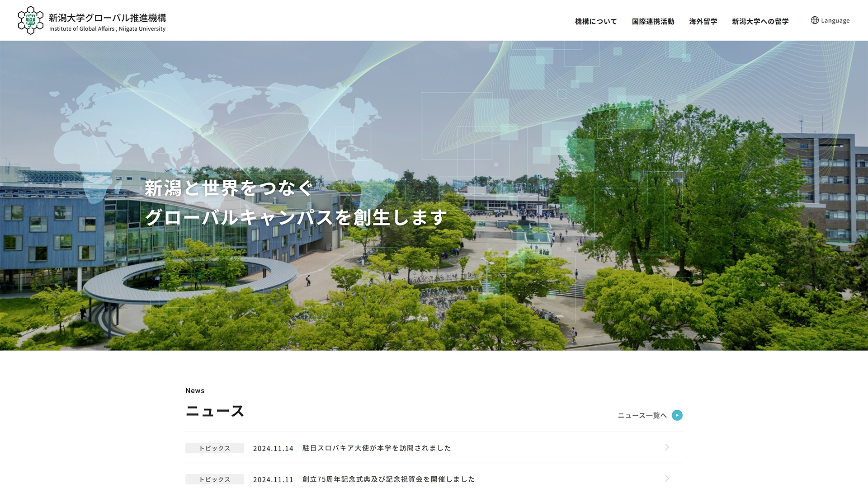868x488 pixels.
Task: Click Institute of Global Affairs subtitle text
Action: [x=107, y=29]
